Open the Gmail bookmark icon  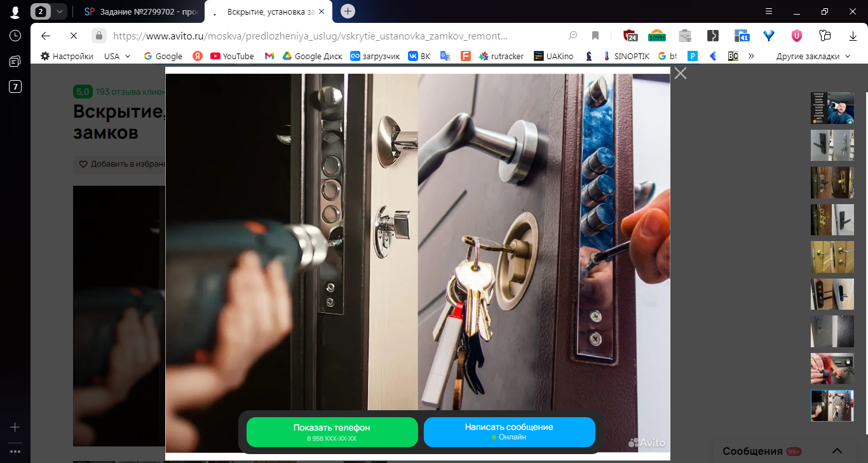point(269,56)
